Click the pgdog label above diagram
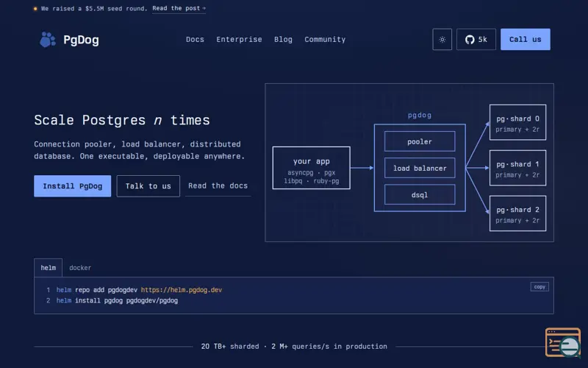The width and height of the screenshot is (588, 368). (x=420, y=116)
